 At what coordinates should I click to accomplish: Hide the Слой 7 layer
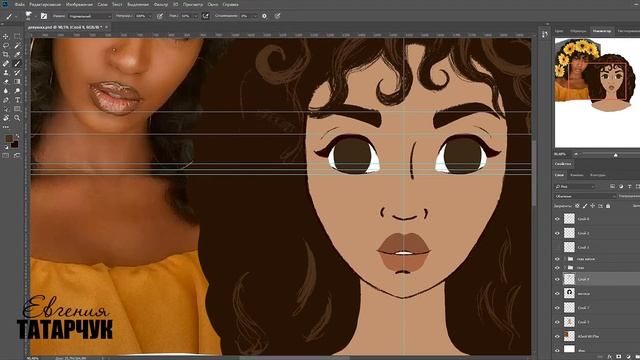pos(557,308)
